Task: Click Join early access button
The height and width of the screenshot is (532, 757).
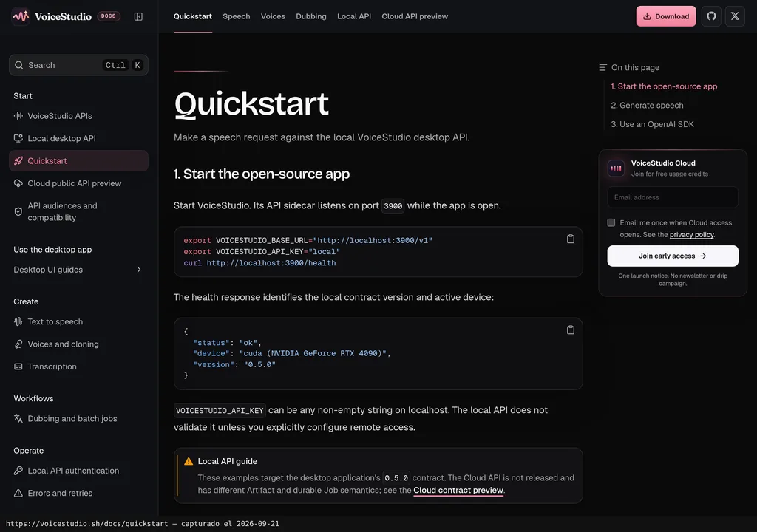Action: point(673,256)
